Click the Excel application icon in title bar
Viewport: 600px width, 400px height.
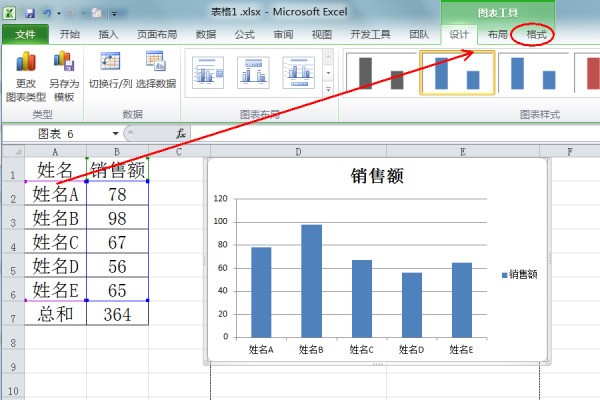[9, 13]
